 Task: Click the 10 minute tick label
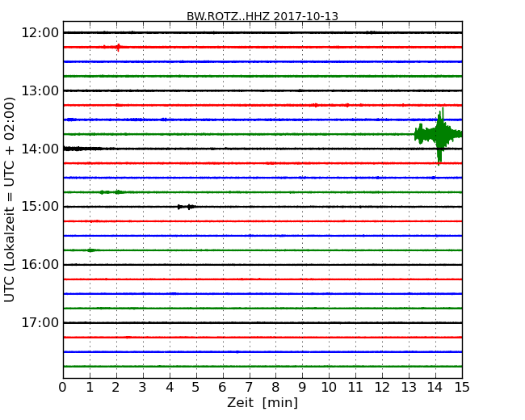click(329, 388)
